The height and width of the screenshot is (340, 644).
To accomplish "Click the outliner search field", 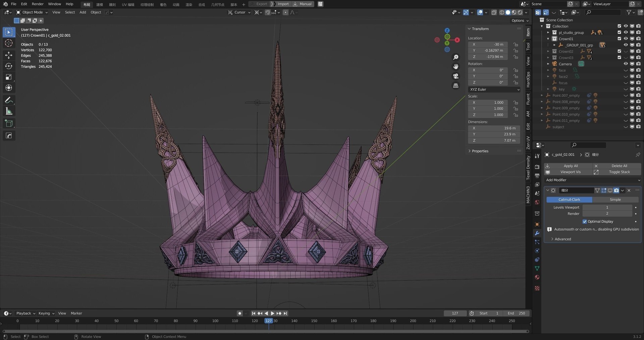I will [602, 12].
